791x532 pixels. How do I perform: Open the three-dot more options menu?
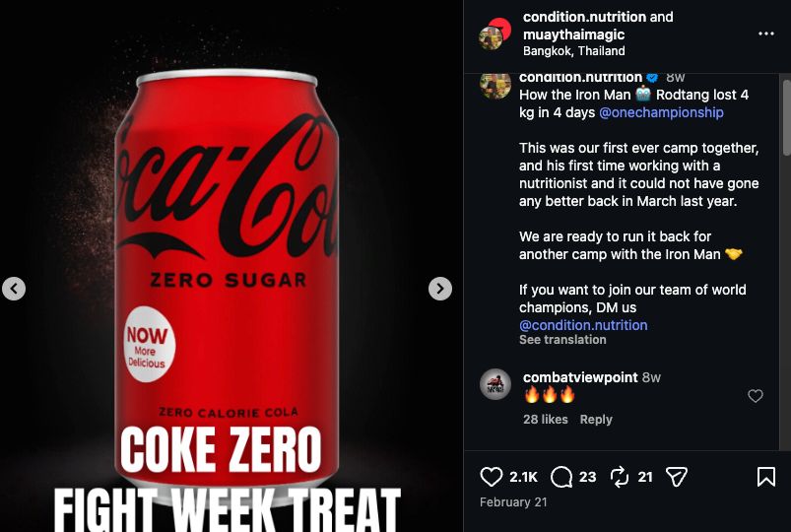pos(765,33)
